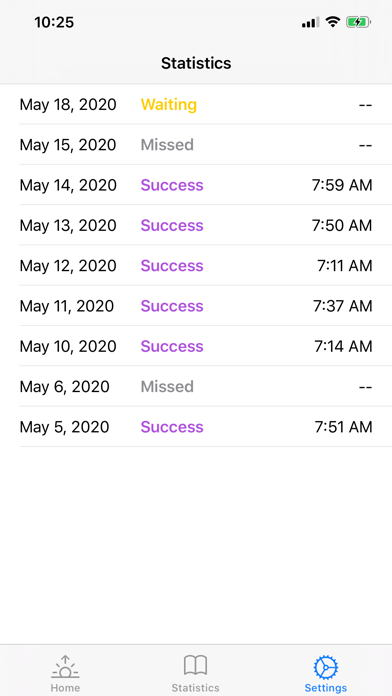Screen dimensions: 392x696
Task: Tap the Statistics title in header
Action: click(x=196, y=63)
